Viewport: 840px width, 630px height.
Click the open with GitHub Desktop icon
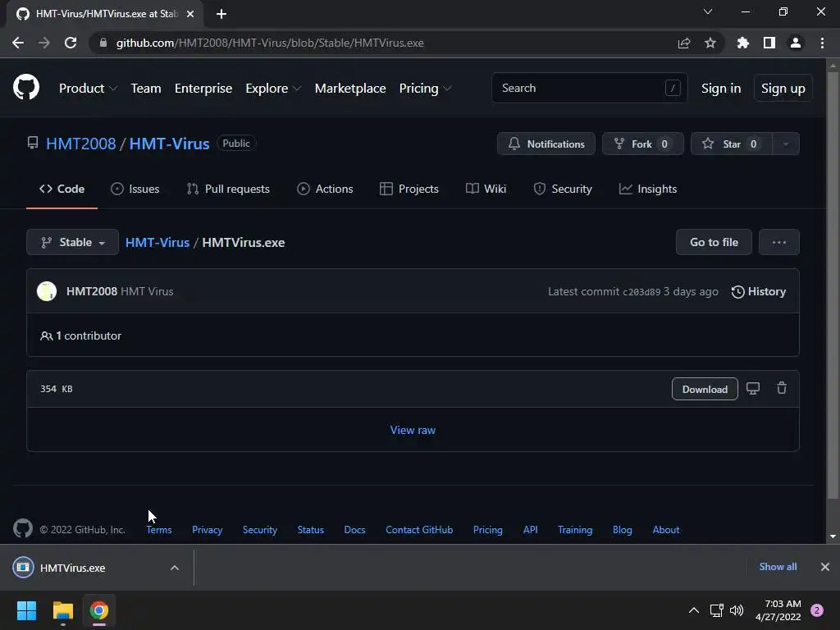pos(753,388)
